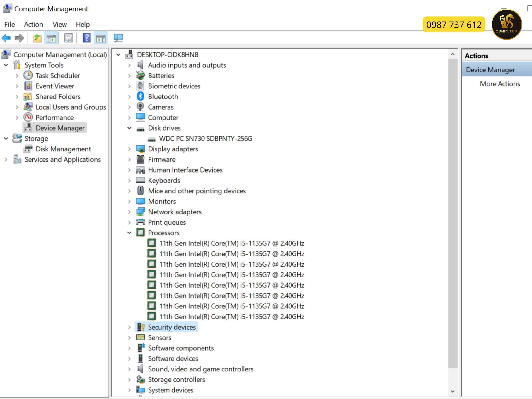The width and height of the screenshot is (532, 399).
Task: Select Disk Management in left tree
Action: tap(63, 149)
